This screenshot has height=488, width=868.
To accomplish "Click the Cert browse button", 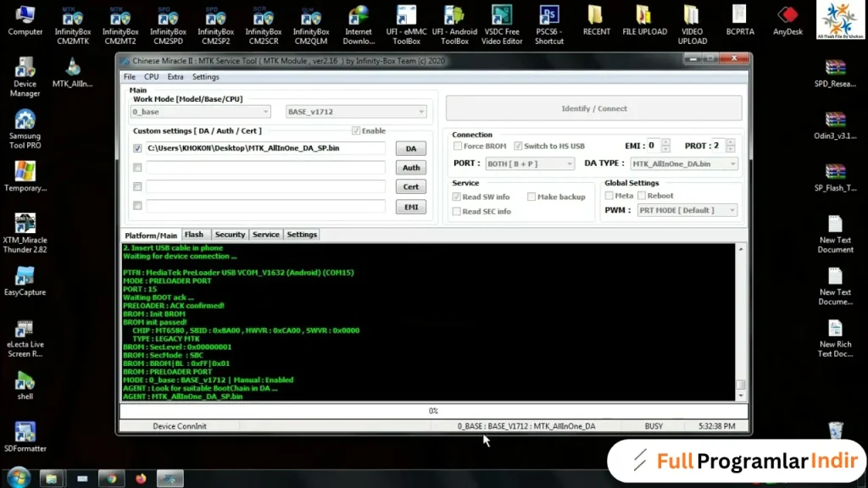I will click(411, 187).
